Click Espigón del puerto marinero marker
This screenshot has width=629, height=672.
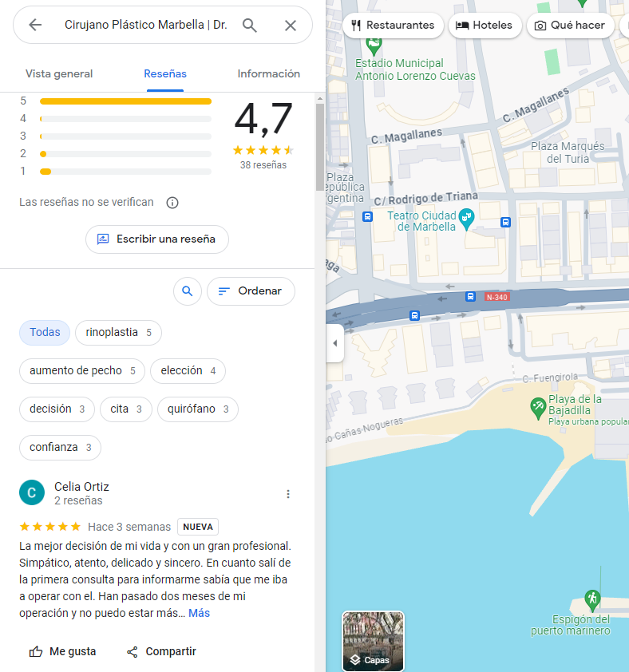(x=591, y=599)
